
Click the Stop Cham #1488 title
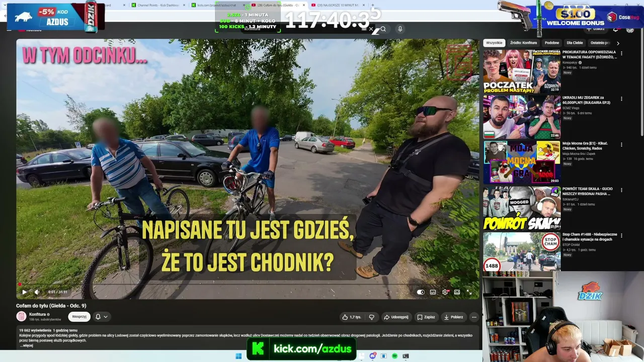[590, 237]
